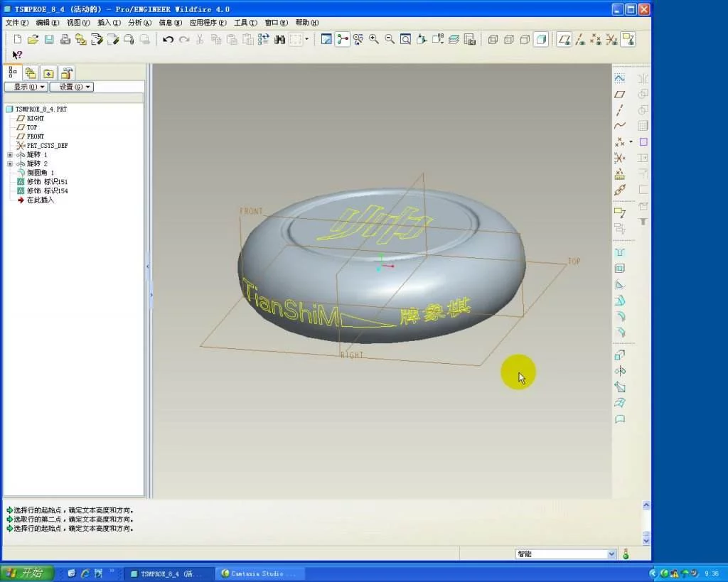The width and height of the screenshot is (728, 582).
Task: Switch to Camtasia Studio in taskbar
Action: coord(259,573)
